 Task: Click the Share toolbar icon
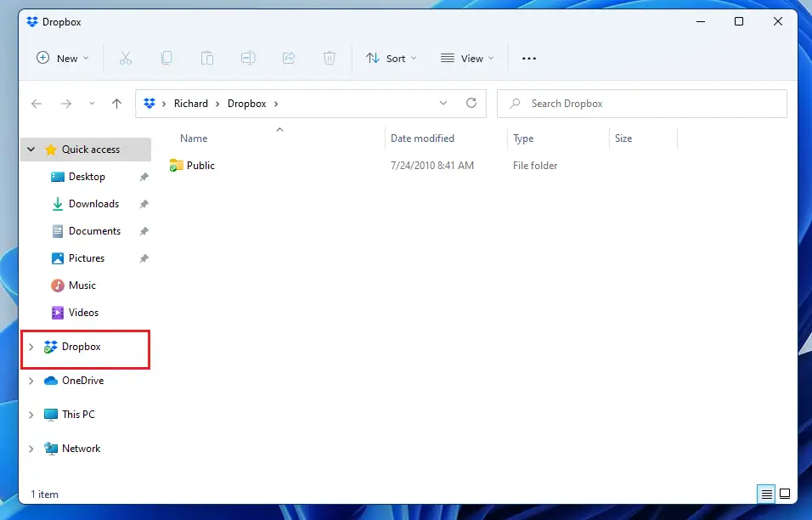[289, 58]
